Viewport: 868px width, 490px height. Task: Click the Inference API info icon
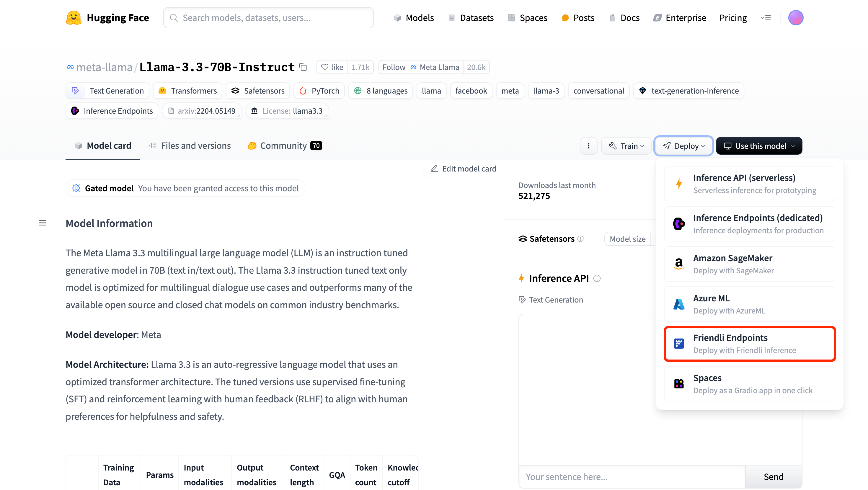[x=597, y=278]
